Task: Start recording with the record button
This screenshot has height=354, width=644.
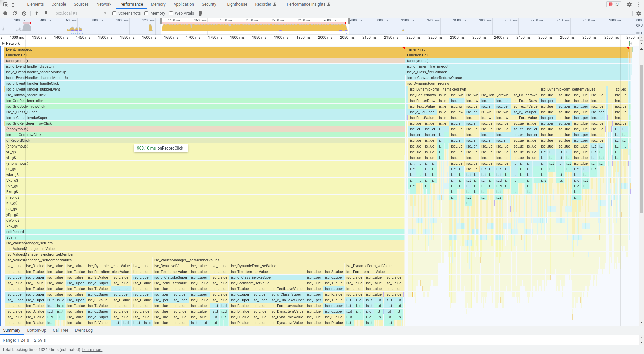Action: pyautogui.click(x=5, y=13)
